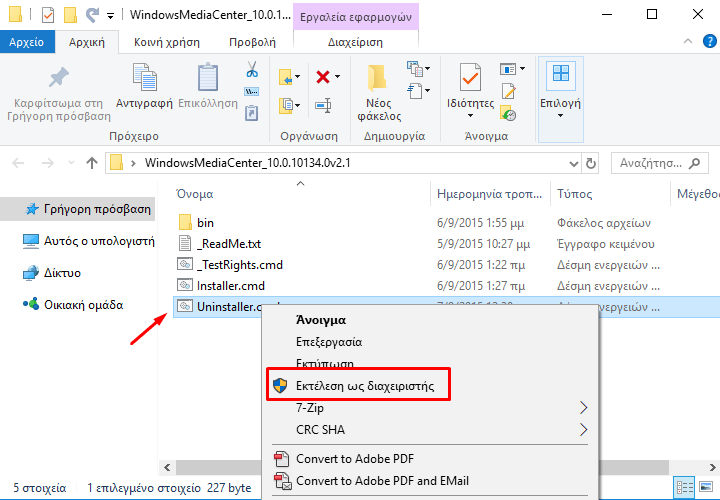The height and width of the screenshot is (500, 720).
Task: Click the Move to folder icon
Action: pos(285,77)
